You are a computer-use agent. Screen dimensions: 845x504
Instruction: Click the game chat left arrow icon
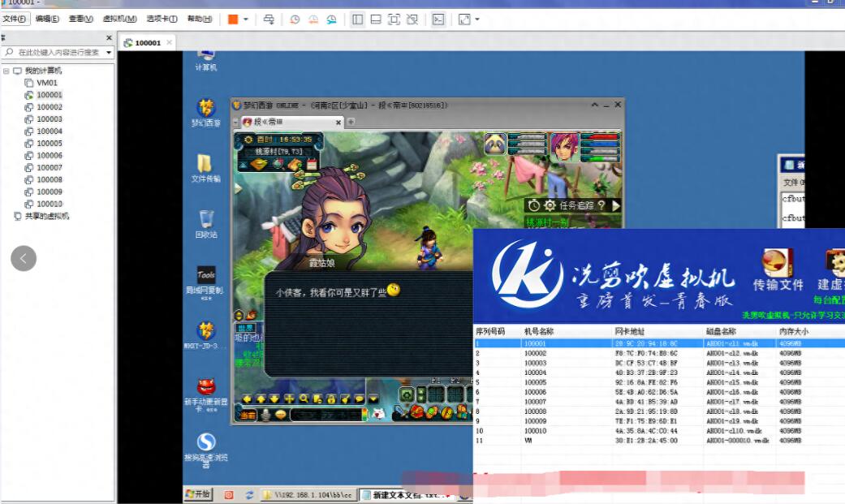[248, 398]
